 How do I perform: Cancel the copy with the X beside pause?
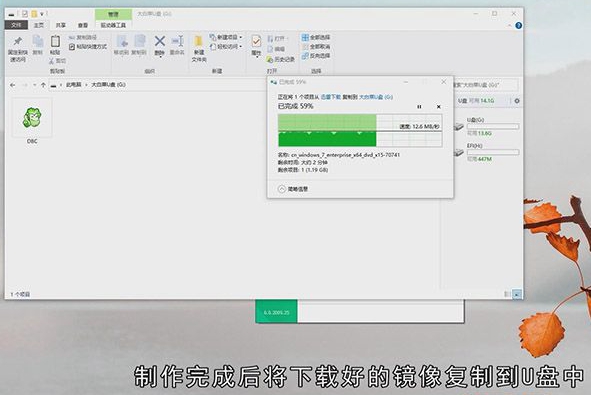(x=438, y=107)
